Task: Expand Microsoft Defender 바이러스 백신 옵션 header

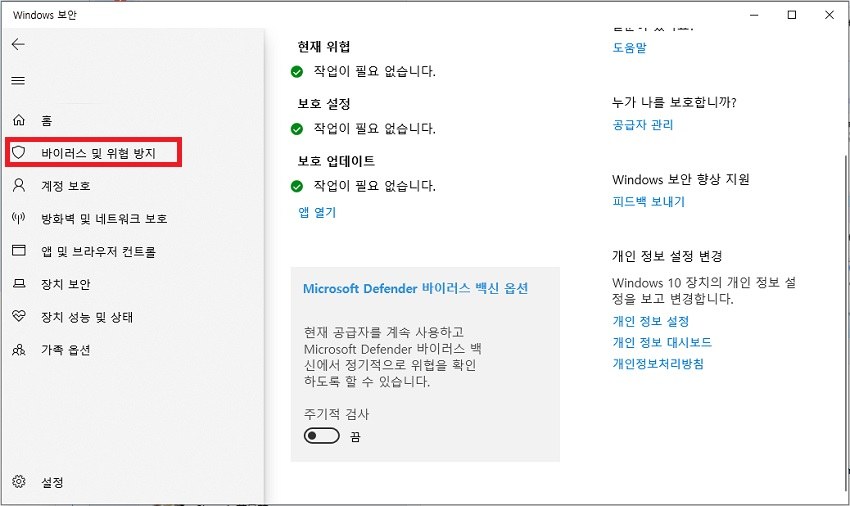Action: (x=415, y=289)
